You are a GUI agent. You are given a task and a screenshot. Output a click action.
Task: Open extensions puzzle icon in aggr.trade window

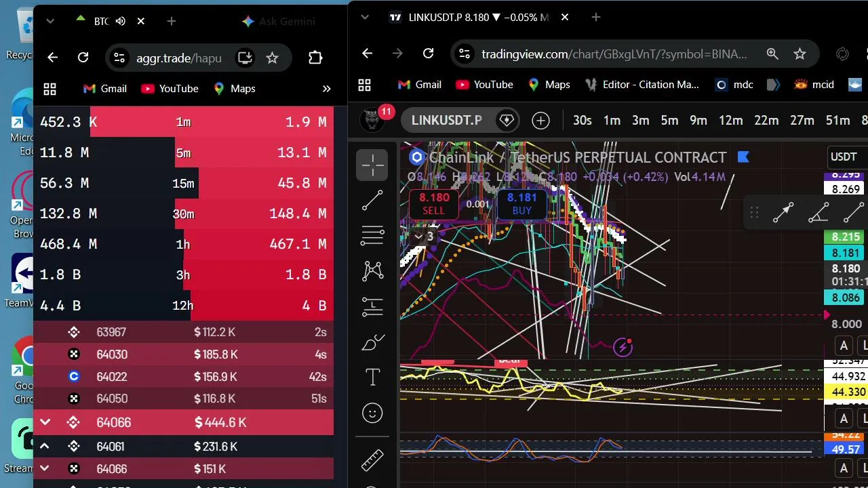315,58
